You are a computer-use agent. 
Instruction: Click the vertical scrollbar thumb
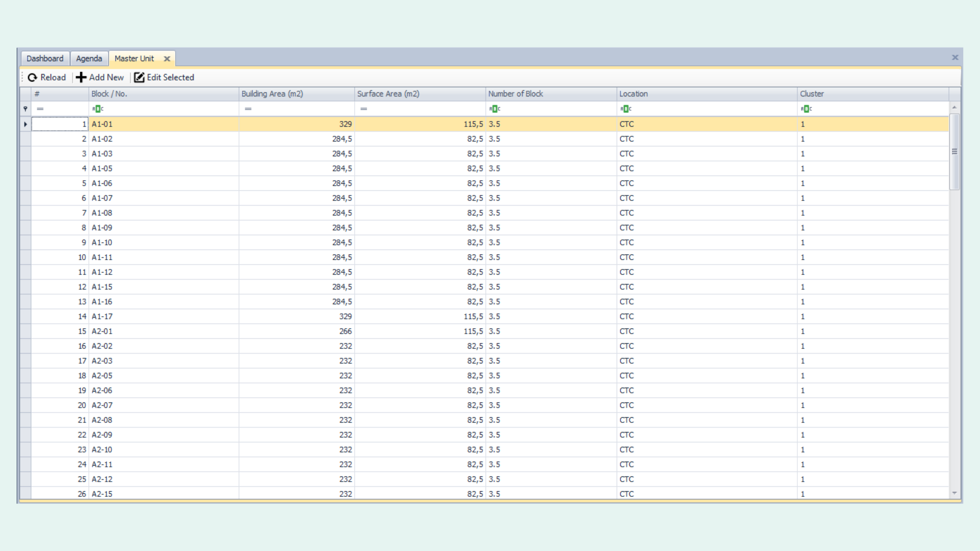click(x=954, y=152)
